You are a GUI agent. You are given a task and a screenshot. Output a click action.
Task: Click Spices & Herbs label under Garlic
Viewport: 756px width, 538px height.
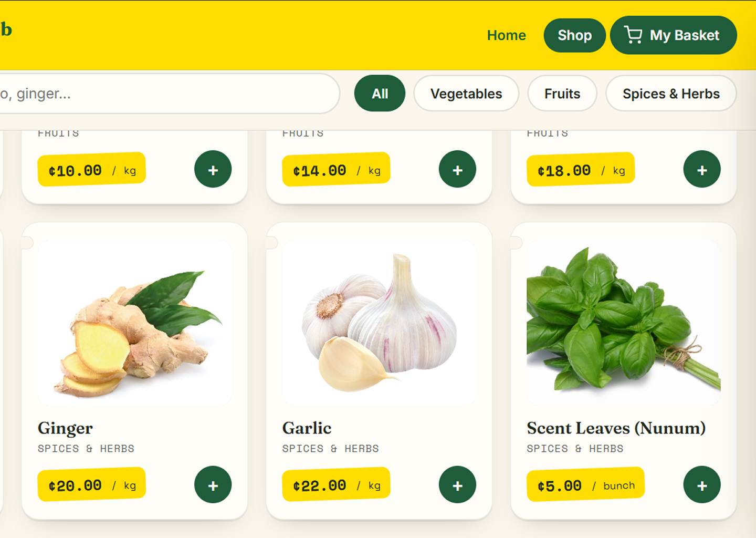331,449
